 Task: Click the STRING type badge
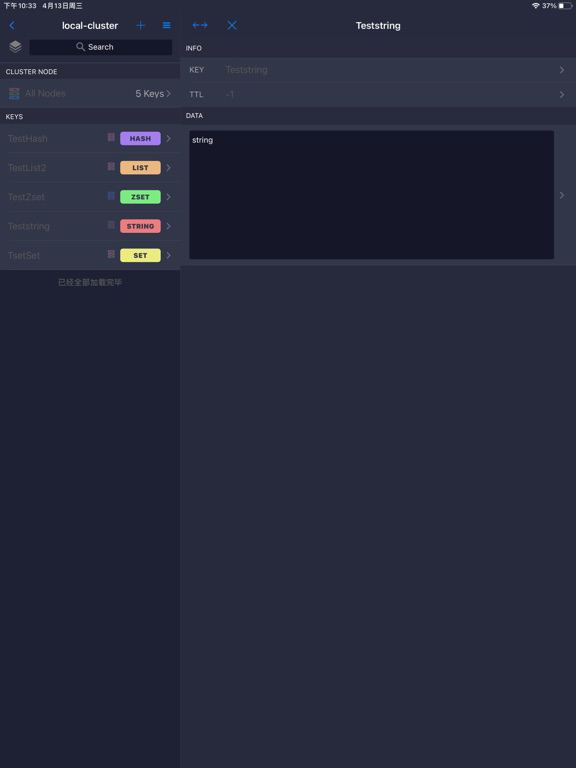pyautogui.click(x=140, y=226)
